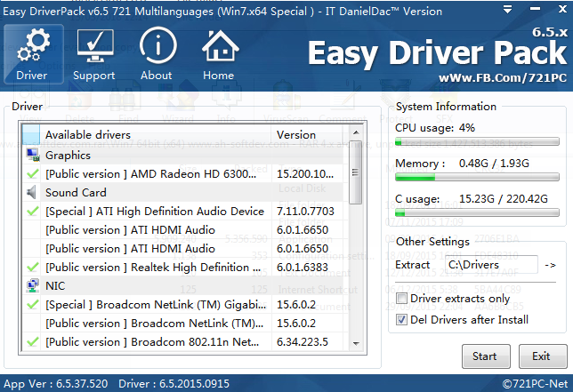Click App Ver 6.5.37.520 status text

tap(56, 384)
